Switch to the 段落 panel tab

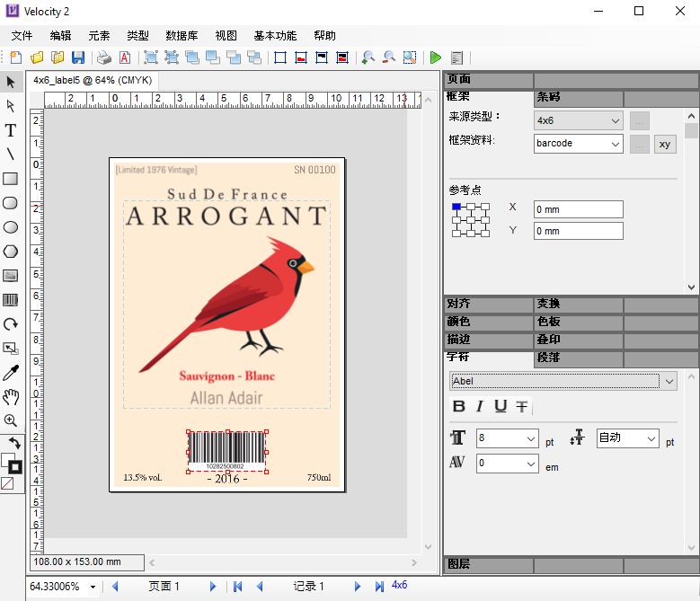point(550,357)
